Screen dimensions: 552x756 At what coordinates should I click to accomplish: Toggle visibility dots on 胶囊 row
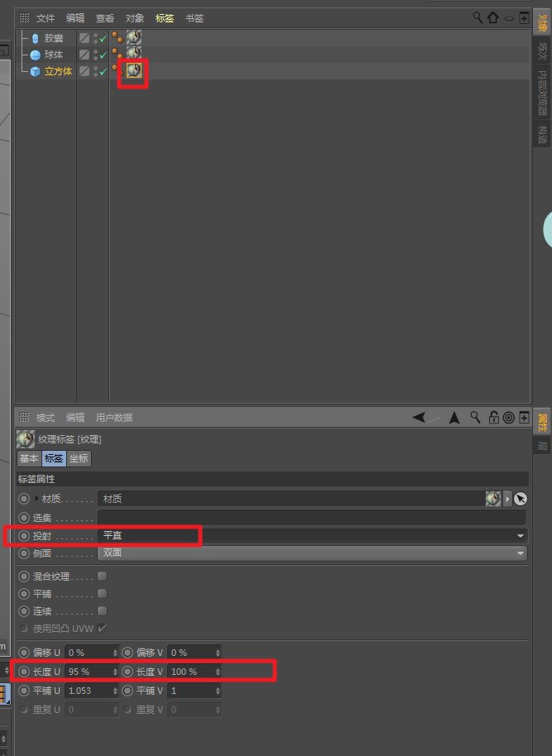point(95,38)
